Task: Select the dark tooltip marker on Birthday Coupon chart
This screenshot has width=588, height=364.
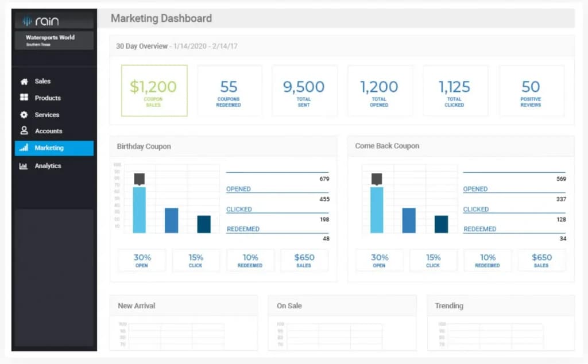Action: click(139, 179)
